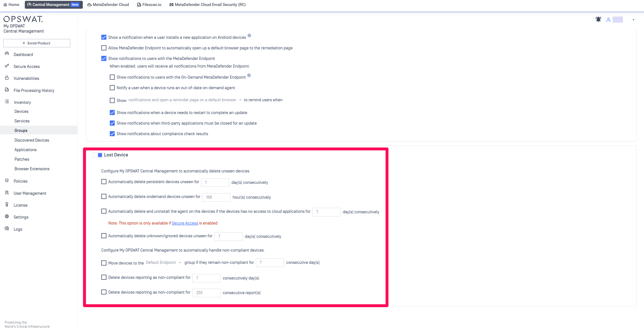The height and width of the screenshot is (328, 644).
Task: Expand the Default Endpoint group dropdown
Action: [164, 263]
